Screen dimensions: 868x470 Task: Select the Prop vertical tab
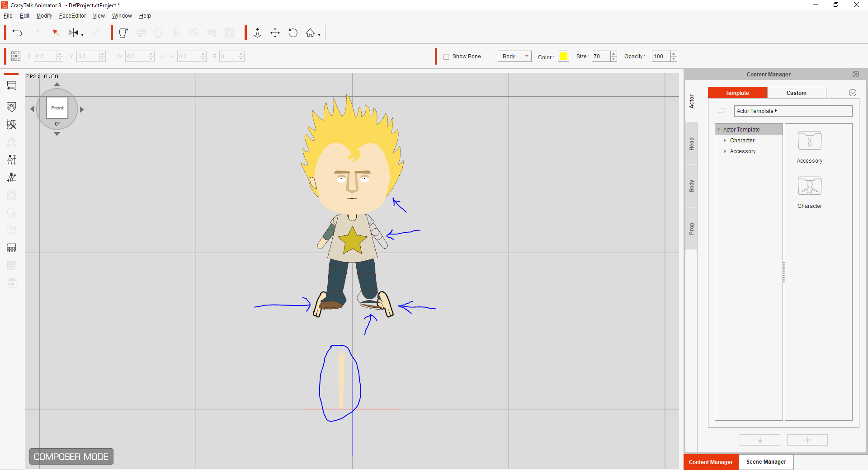(691, 229)
